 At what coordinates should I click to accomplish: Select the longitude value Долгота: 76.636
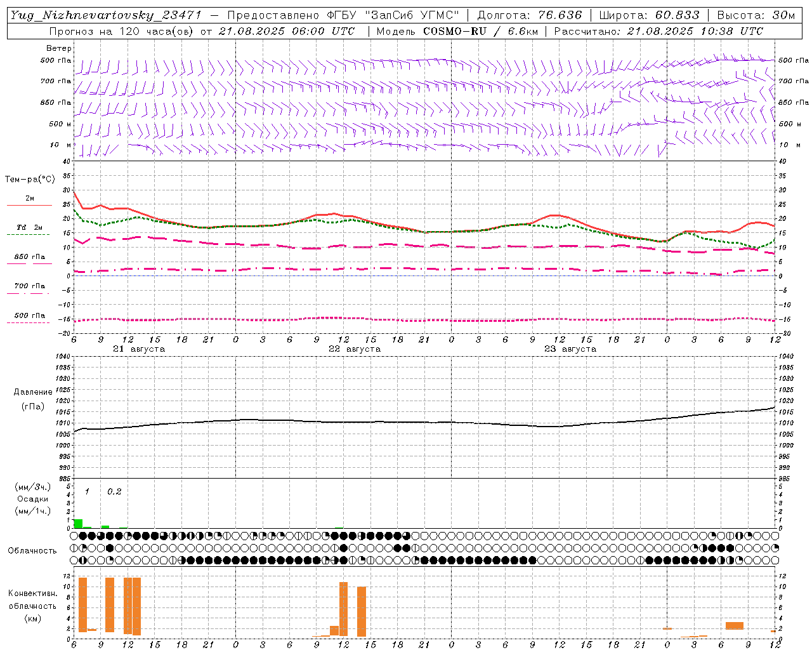(530, 15)
